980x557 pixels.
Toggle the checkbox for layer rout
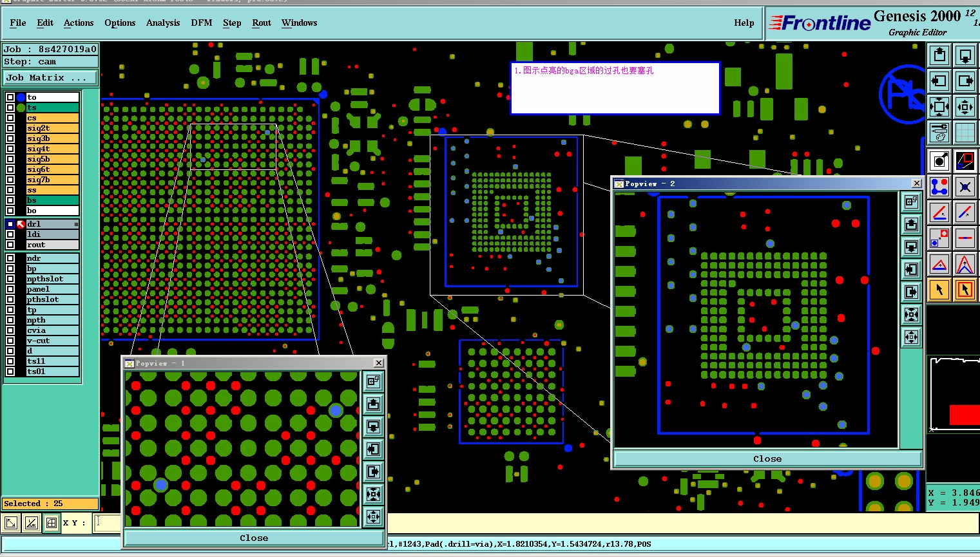click(10, 245)
